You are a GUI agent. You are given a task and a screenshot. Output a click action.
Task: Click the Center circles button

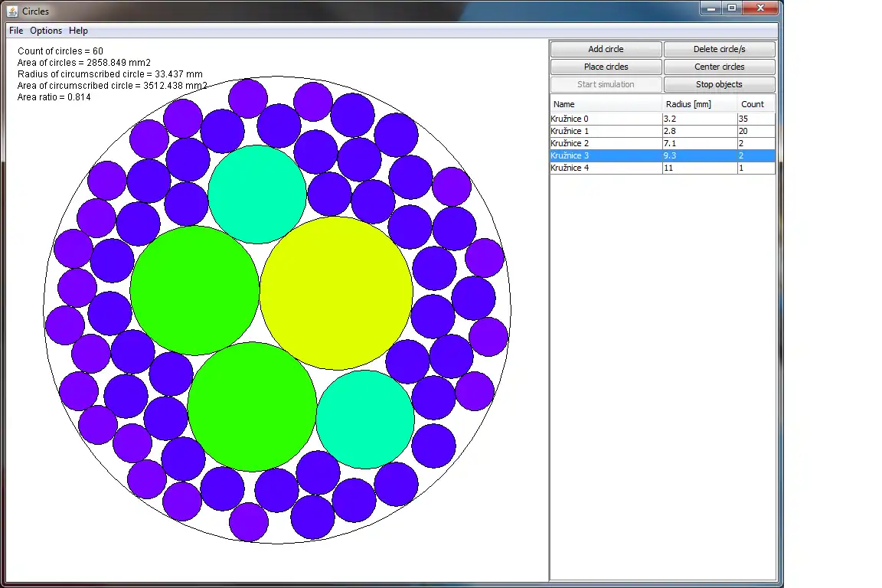720,67
